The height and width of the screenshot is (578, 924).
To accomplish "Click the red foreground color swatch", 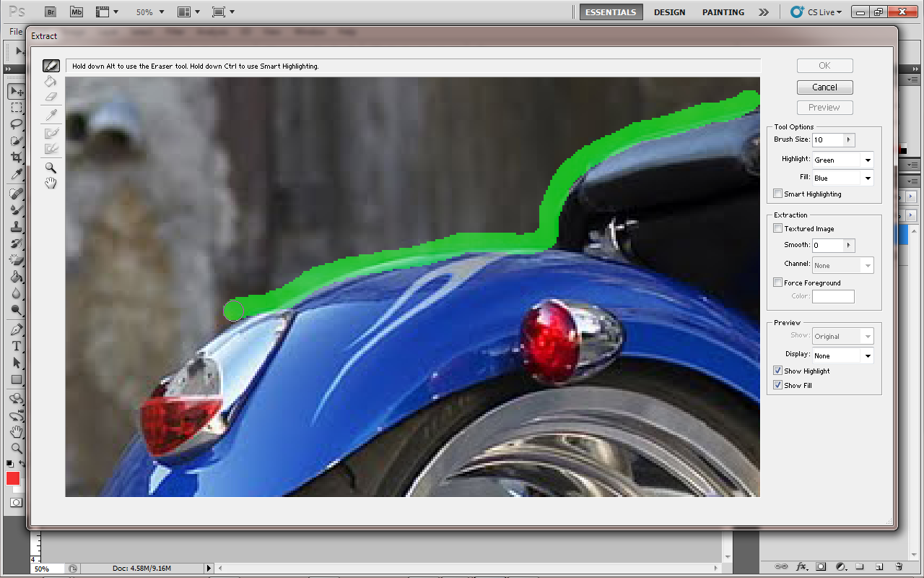I will pos(13,478).
